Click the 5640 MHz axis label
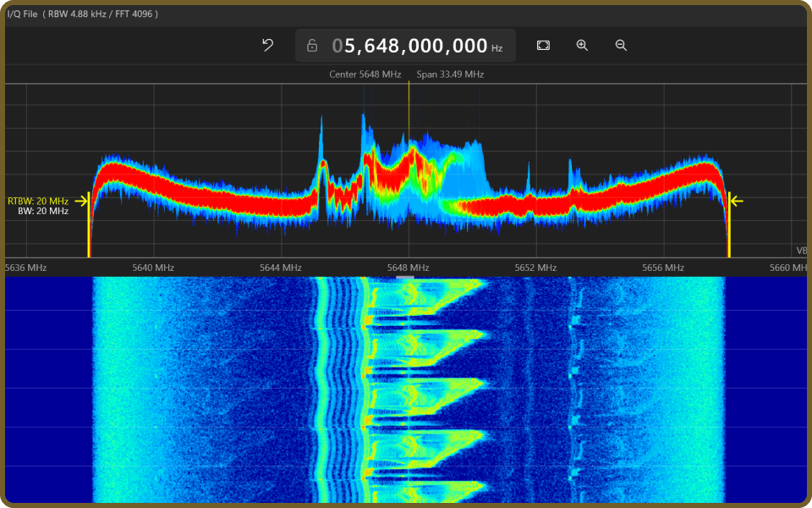Screen dimensions: 812x508 click(153, 268)
